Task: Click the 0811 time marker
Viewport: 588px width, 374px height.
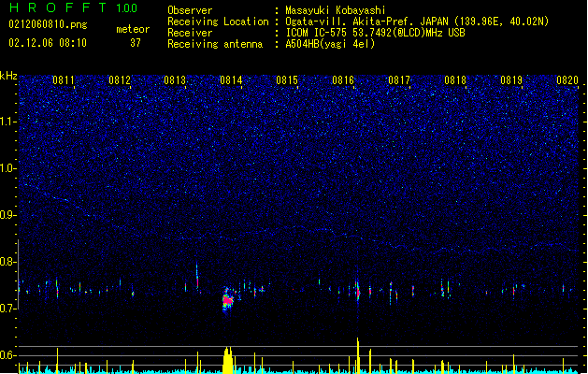Action: point(64,80)
